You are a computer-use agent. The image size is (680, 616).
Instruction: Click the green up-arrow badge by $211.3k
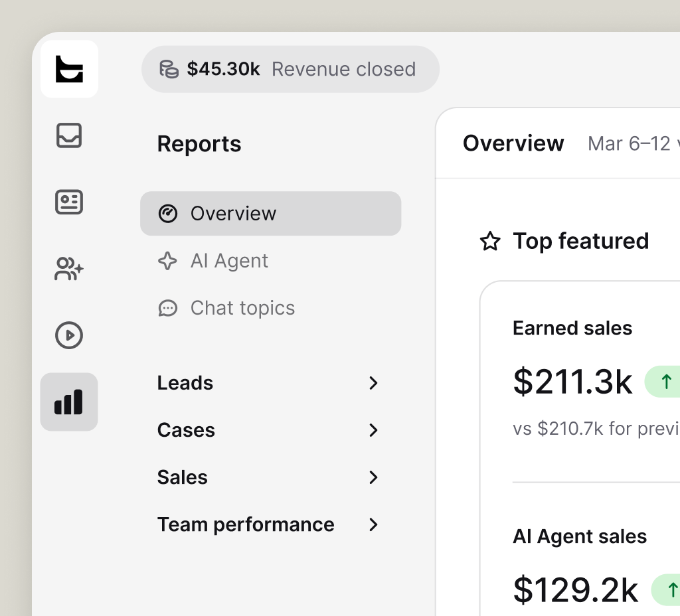(663, 382)
